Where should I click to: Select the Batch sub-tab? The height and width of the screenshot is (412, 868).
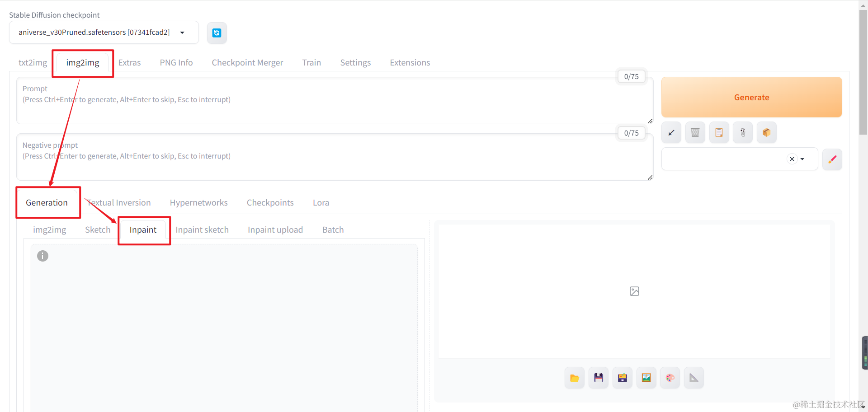333,229
